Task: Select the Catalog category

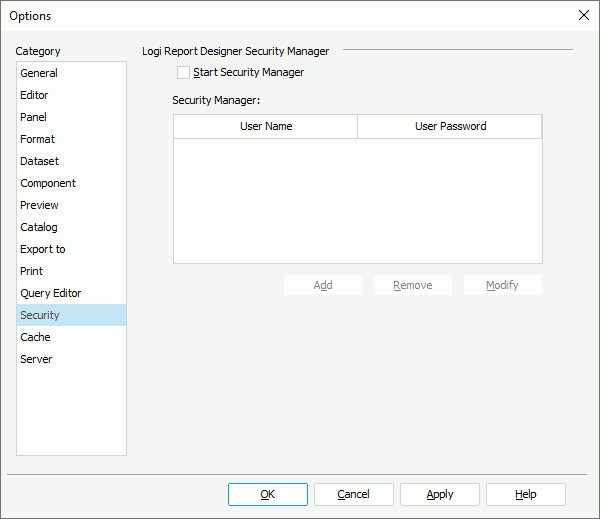Action: pyautogui.click(x=39, y=227)
